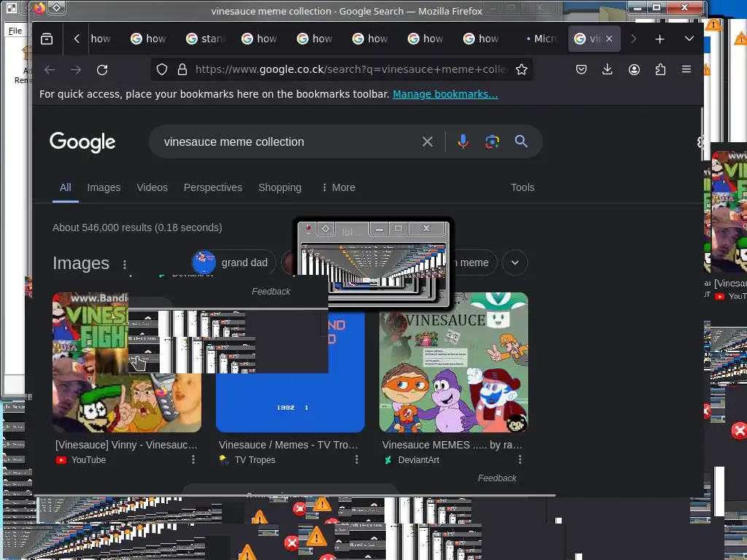Open the File menu in background window
Image resolution: width=747 pixels, height=560 pixels.
tap(15, 31)
